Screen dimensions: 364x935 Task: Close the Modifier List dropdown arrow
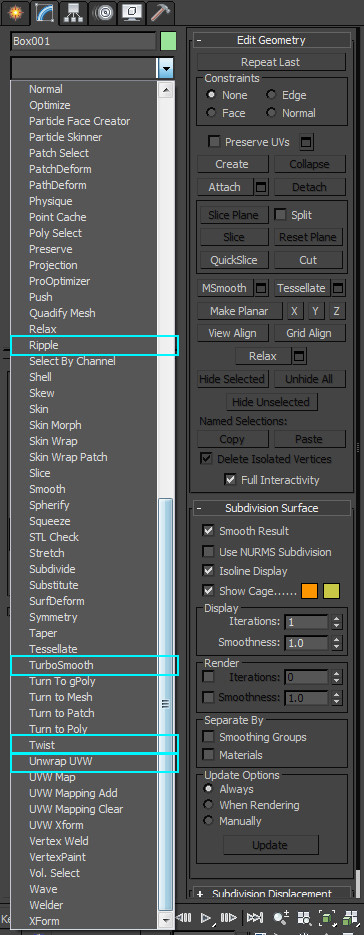coord(165,69)
